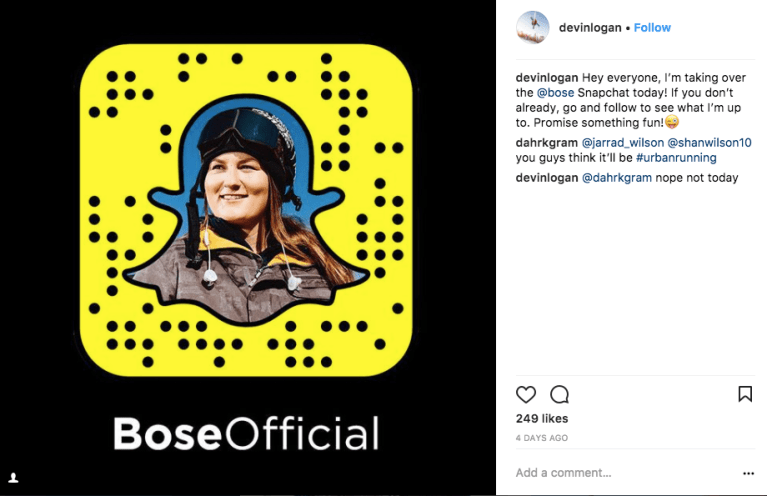Follow devinlogan
Screen dimensions: 767x496
[x=652, y=28]
